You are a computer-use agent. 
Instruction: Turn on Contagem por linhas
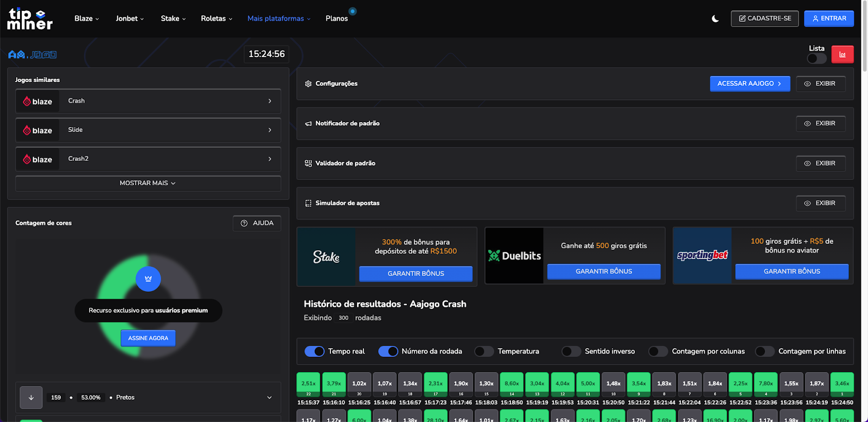(765, 351)
